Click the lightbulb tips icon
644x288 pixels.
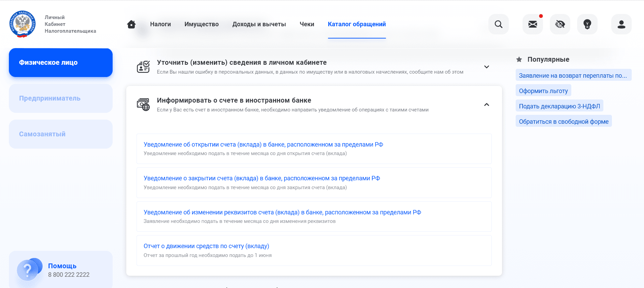coord(587,24)
